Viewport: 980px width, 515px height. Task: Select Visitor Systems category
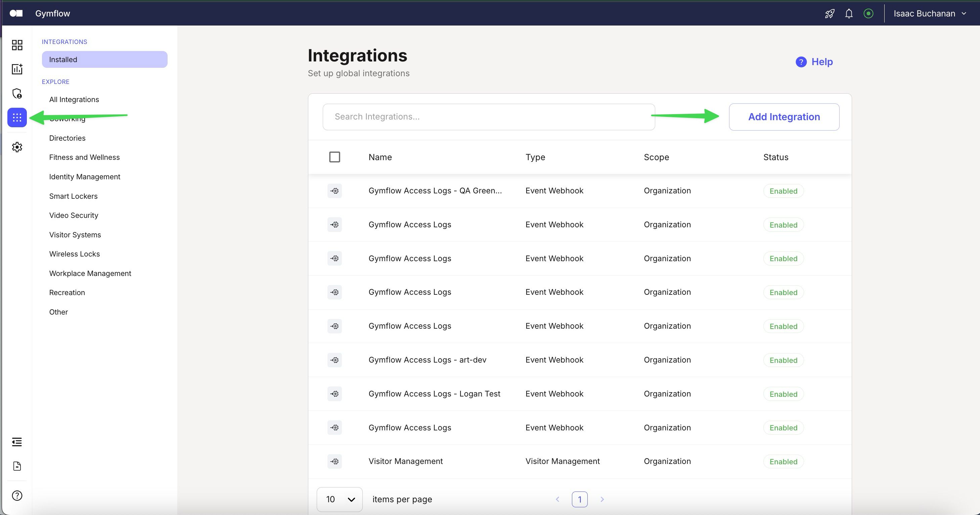click(x=75, y=235)
